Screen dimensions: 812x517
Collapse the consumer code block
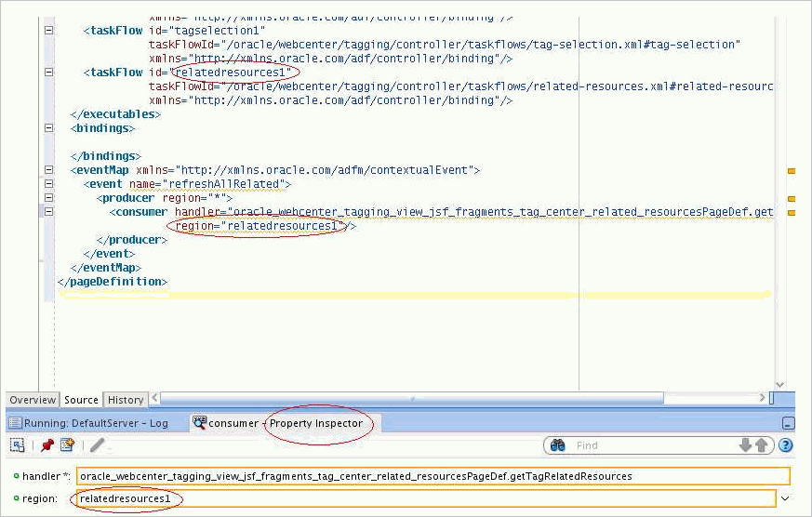(48, 212)
